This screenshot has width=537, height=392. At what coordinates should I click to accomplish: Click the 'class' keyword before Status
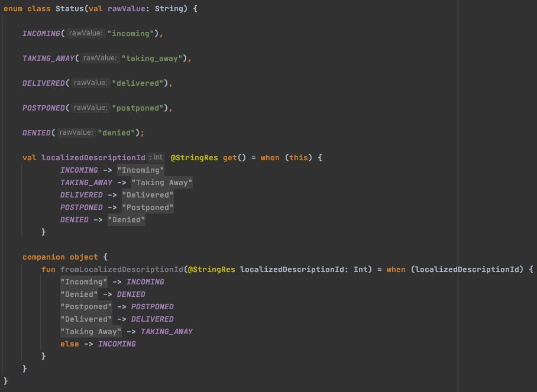click(x=39, y=8)
